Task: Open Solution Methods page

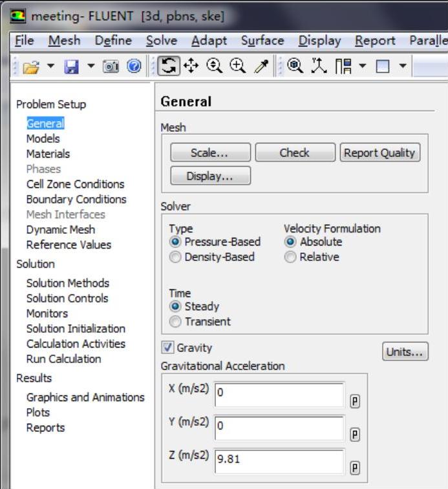Action: [x=68, y=283]
